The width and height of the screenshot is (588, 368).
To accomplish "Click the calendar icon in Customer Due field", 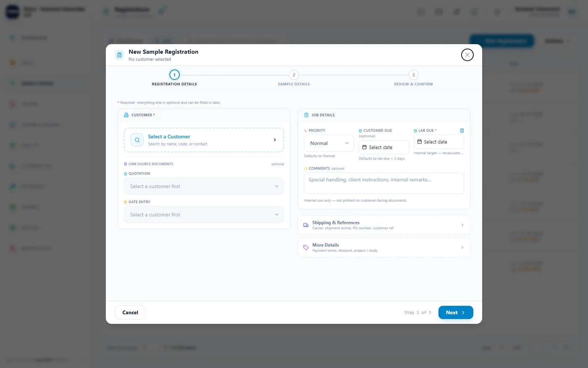I will 365,147.
